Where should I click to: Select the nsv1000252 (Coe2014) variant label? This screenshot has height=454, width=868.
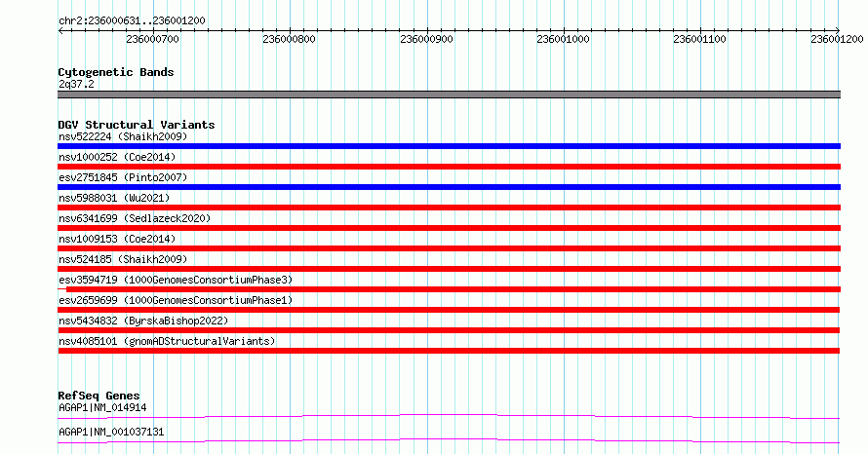point(117,157)
